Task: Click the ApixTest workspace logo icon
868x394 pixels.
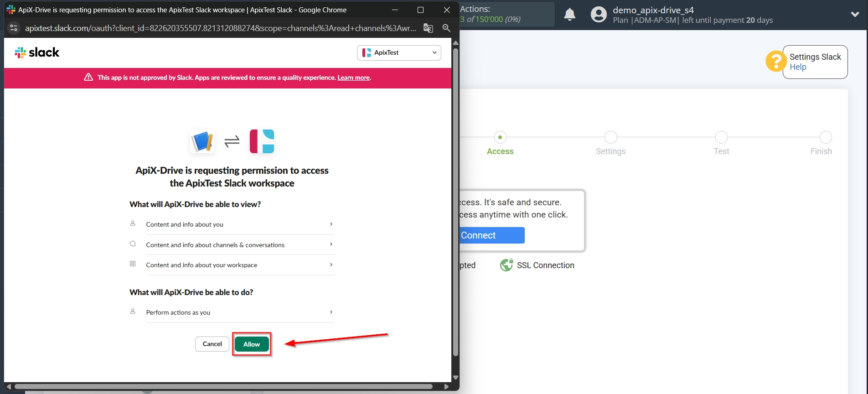Action: tap(262, 141)
